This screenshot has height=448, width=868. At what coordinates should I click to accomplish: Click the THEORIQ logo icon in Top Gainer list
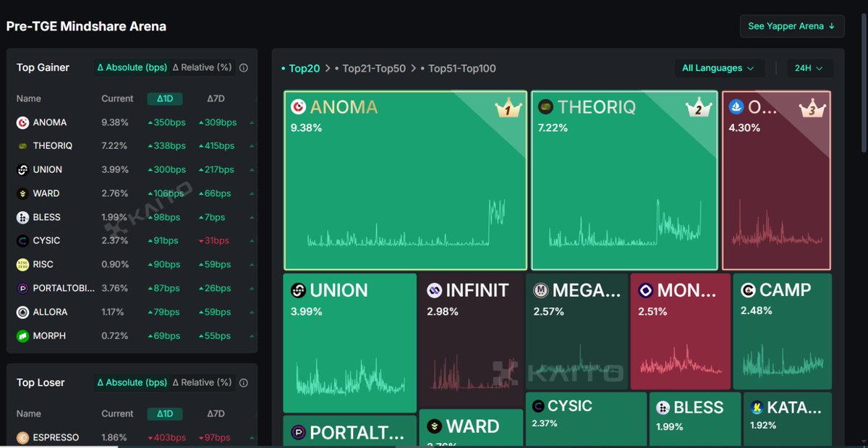pos(22,146)
